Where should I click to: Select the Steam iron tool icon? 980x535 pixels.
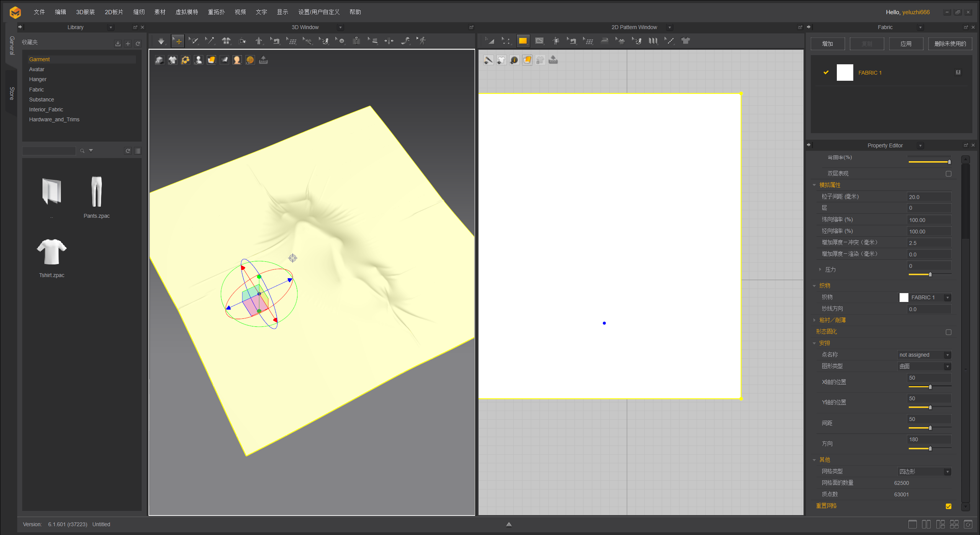pyautogui.click(x=604, y=41)
